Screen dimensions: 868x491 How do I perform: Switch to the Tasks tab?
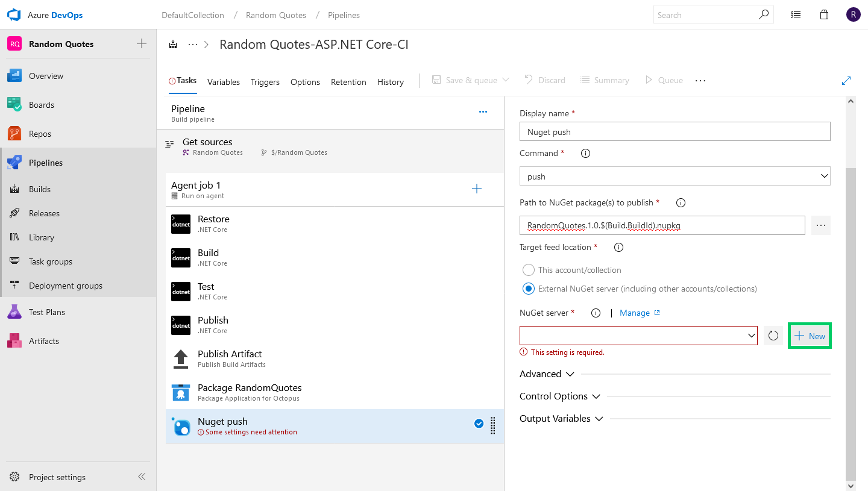183,80
